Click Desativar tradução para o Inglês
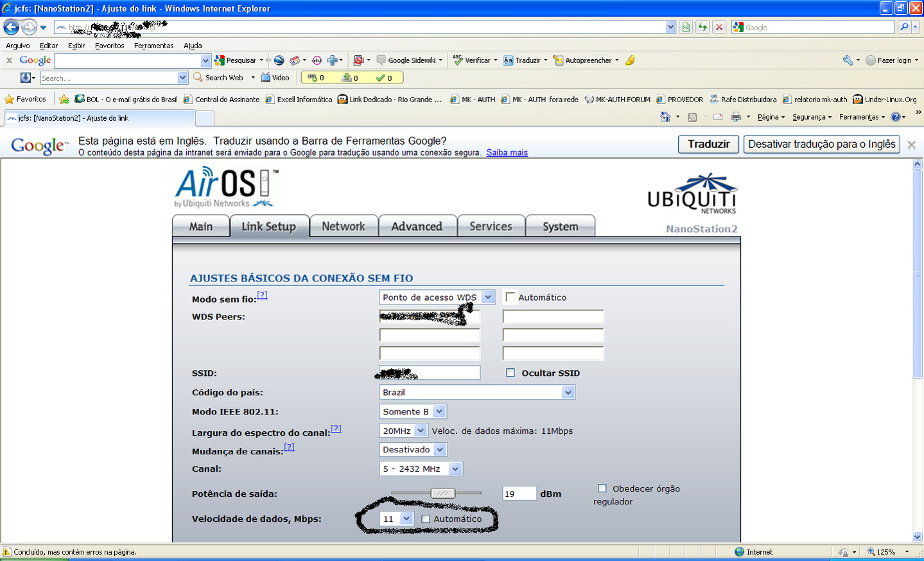 click(x=822, y=144)
